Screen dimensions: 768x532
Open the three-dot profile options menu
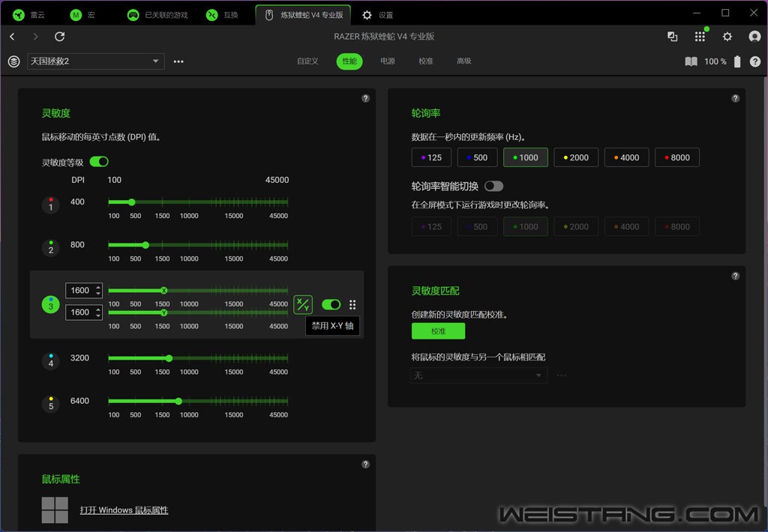click(x=178, y=61)
